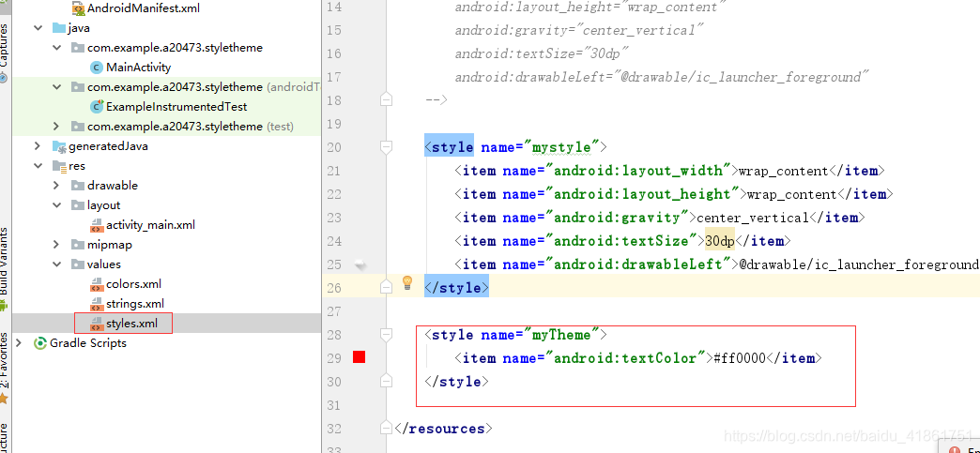This screenshot has width=980, height=453.
Task: Click the "myTheme" name attribute value
Action: point(560,335)
